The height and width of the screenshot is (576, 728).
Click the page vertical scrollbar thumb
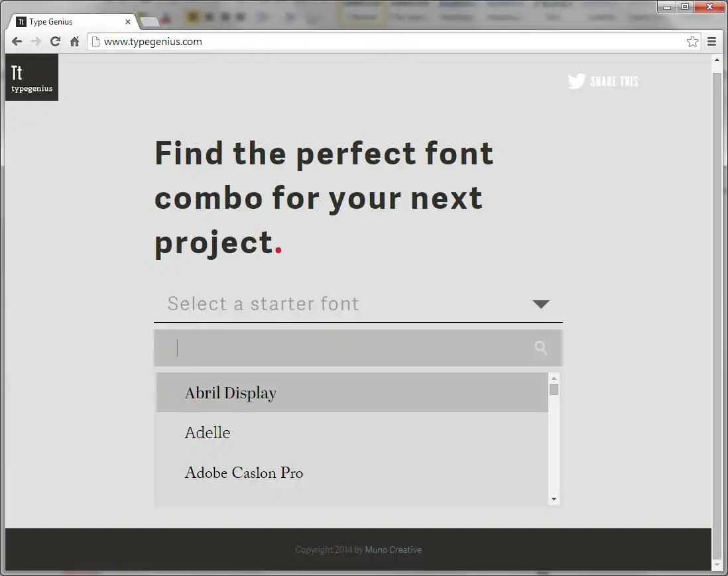[717, 316]
